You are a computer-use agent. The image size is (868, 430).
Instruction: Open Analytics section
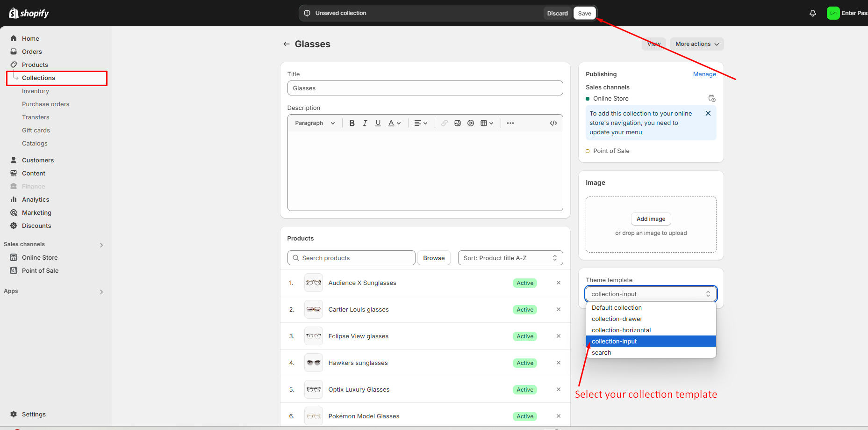click(x=36, y=199)
